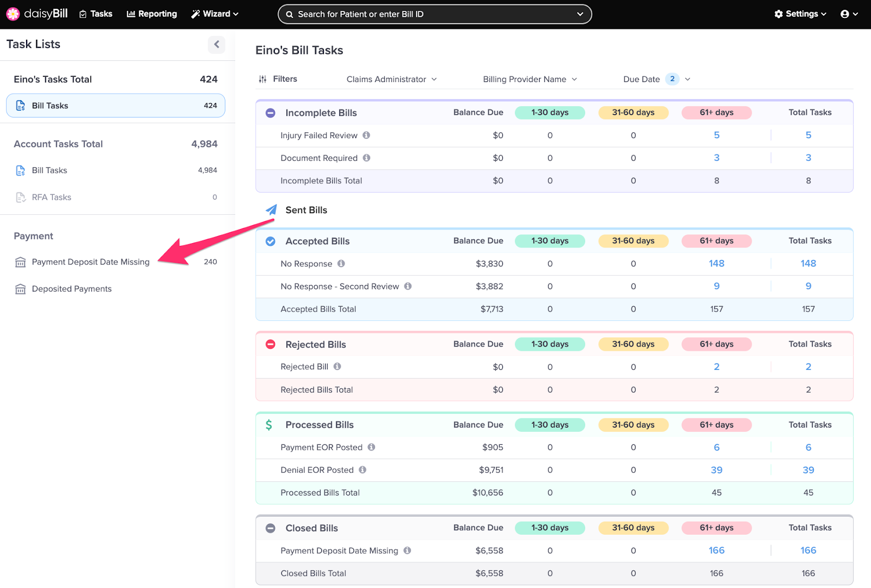Click the daisyBill flower logo
Viewport: 871px width, 588px height.
coord(13,14)
